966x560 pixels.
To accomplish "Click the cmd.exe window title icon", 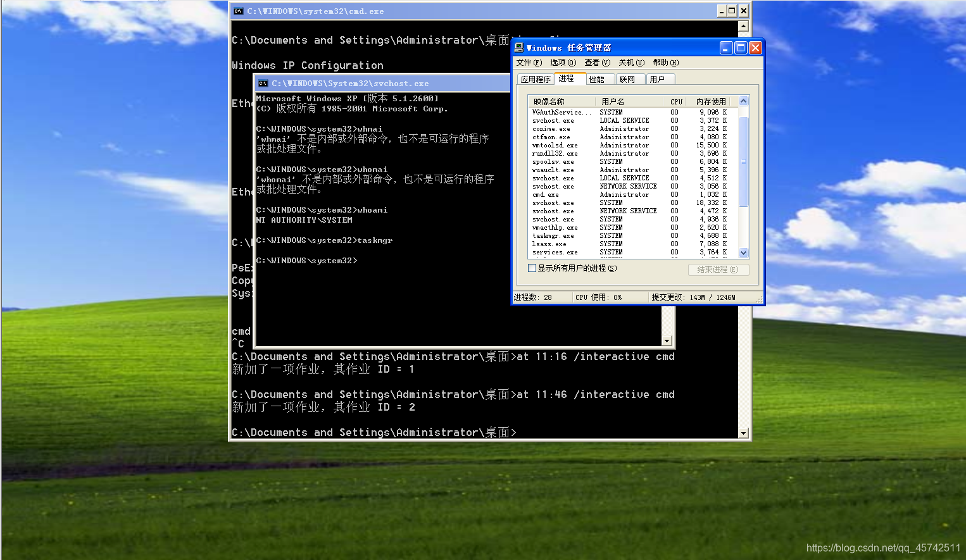I will (238, 11).
